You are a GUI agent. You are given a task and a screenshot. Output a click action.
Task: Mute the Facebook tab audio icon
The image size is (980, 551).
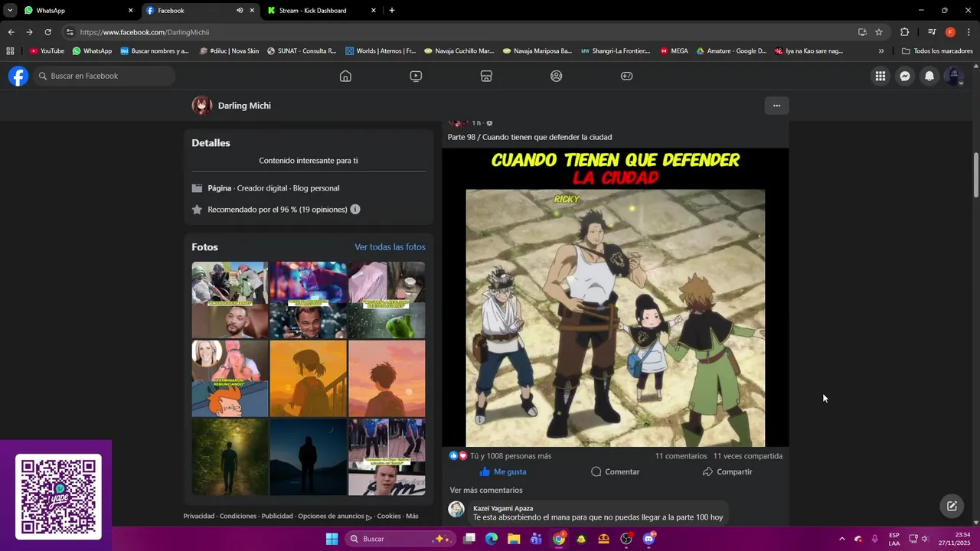(240, 11)
